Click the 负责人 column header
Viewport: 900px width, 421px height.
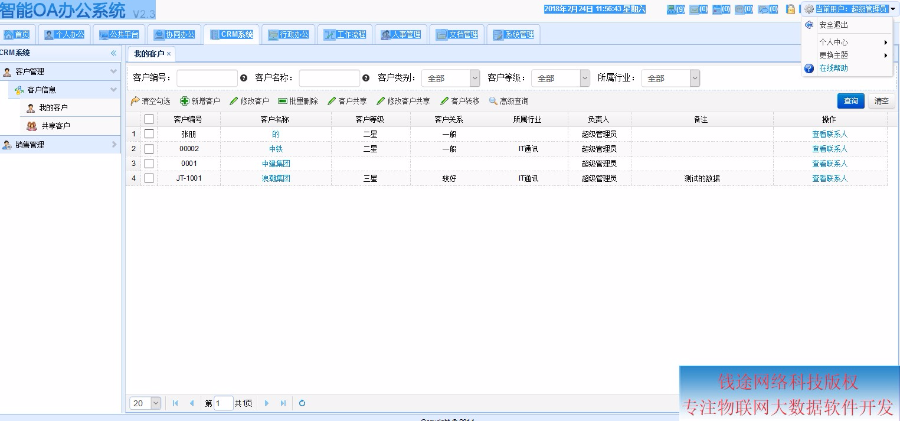599,119
